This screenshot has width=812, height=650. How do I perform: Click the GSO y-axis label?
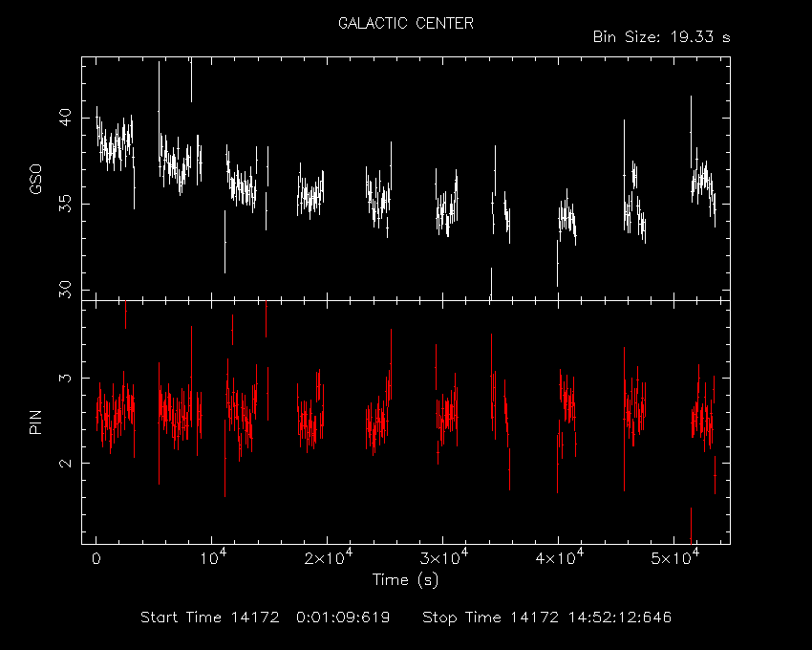click(x=35, y=180)
